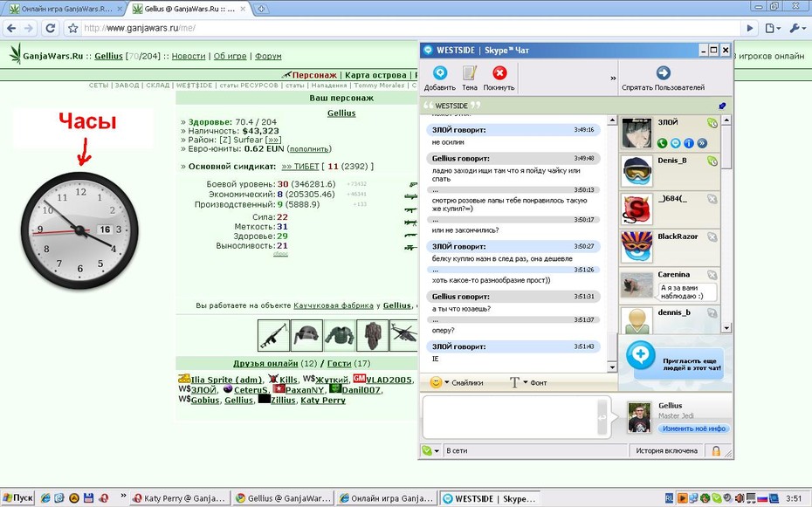Click the blue pin icon beside WESTSIDE topic
This screenshot has width=812, height=507.
click(x=722, y=106)
